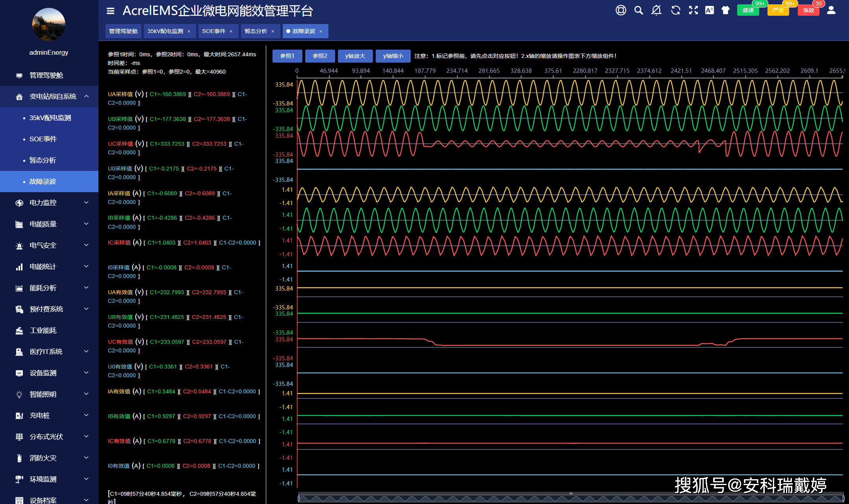849x504 pixels.
Task: Mute alarm sound bell icon
Action: (x=656, y=10)
